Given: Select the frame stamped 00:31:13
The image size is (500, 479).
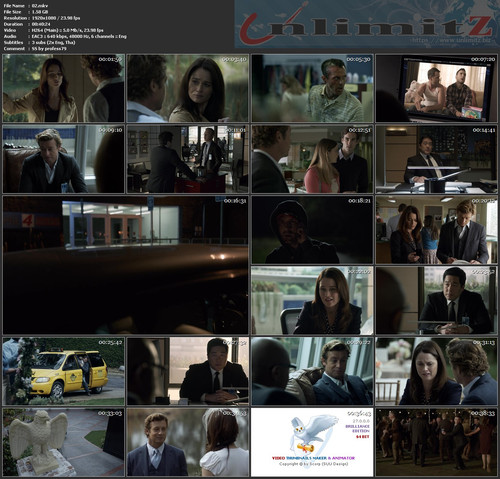Looking at the screenshot, I should click(x=437, y=371).
